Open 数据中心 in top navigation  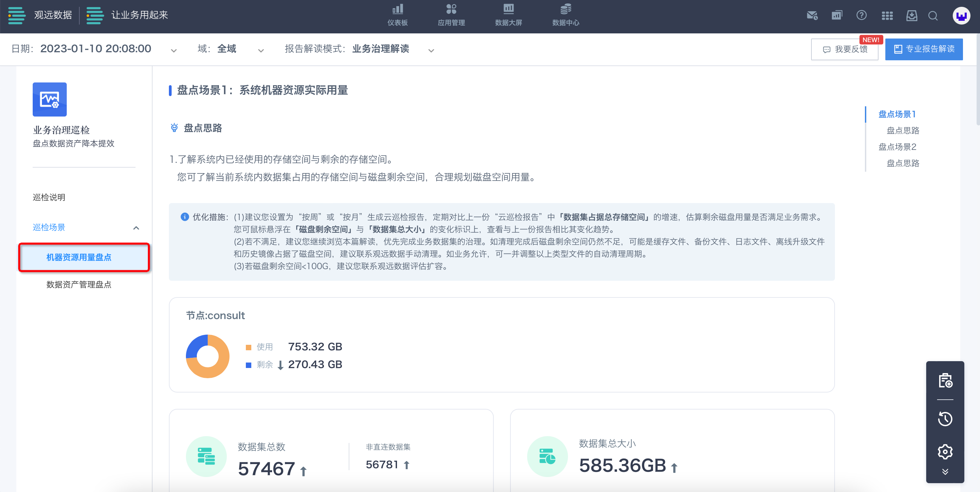[565, 15]
